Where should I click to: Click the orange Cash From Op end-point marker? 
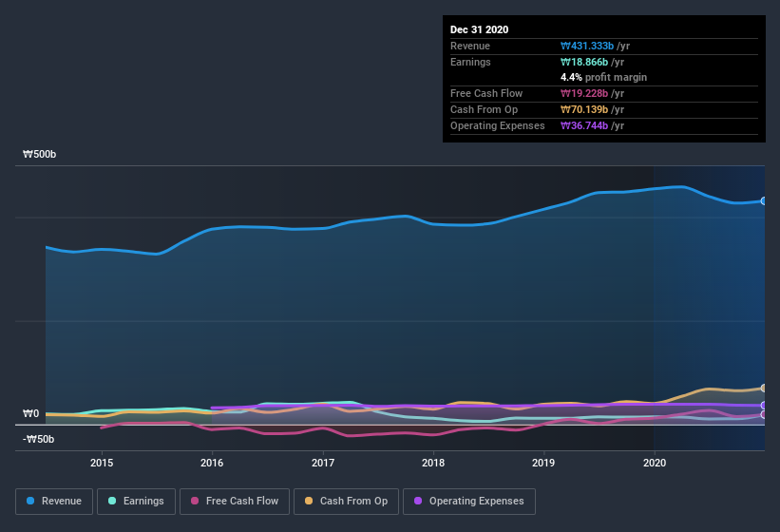[764, 388]
